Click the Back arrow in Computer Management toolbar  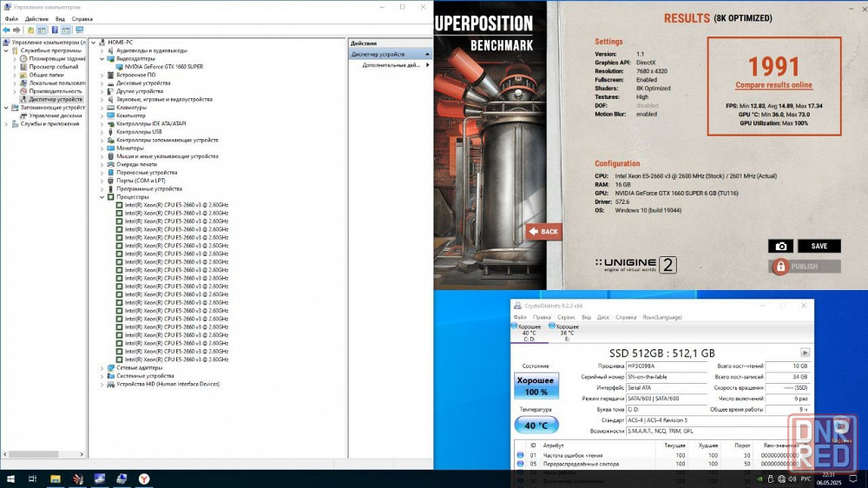pos(6,30)
